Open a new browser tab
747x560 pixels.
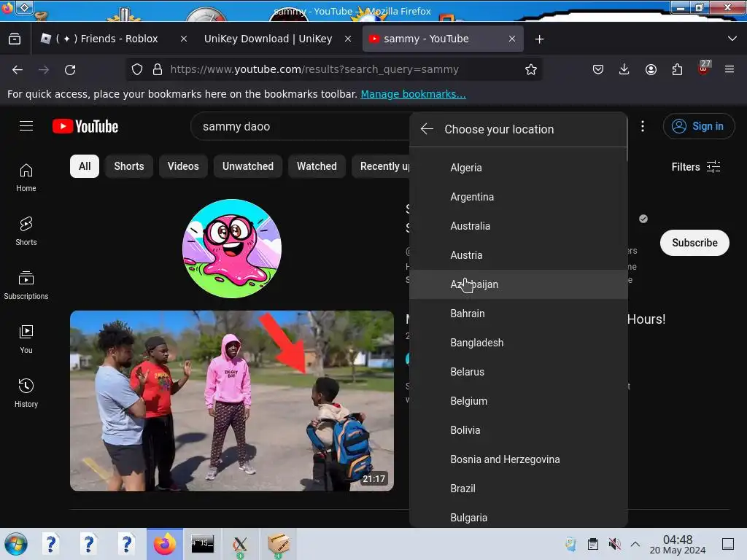[539, 39]
